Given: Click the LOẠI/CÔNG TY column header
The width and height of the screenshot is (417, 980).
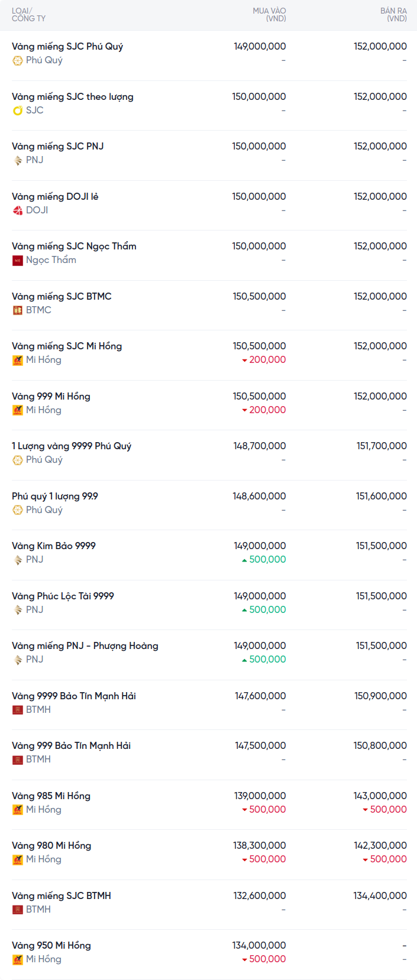Looking at the screenshot, I should pos(28,15).
